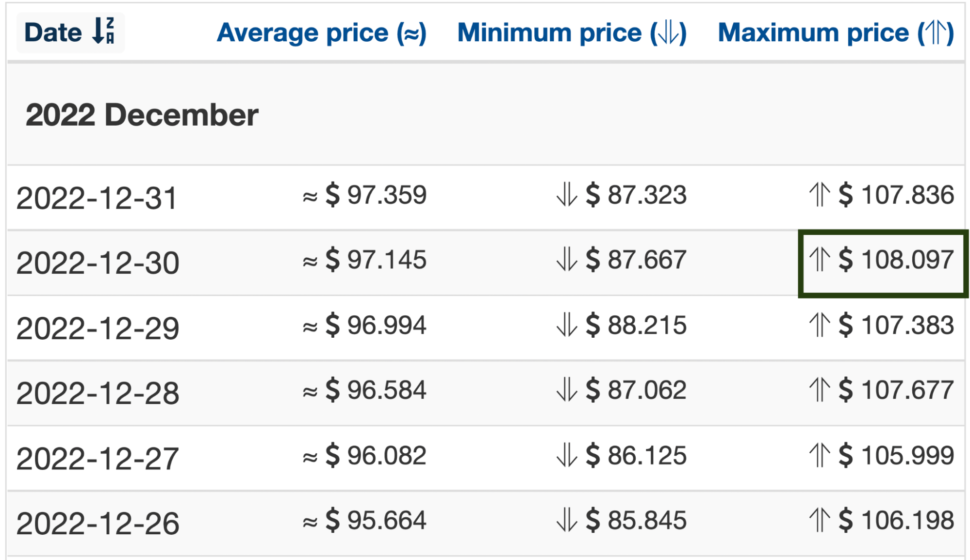Viewport: 970px width, 560px height.
Task: Sort by Maximum price column header
Action: [x=836, y=33]
